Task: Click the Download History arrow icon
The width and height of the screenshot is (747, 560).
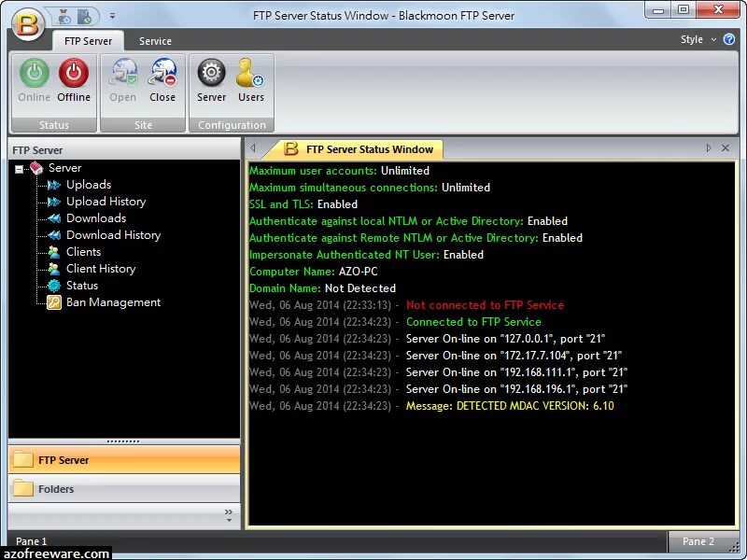Action: (54, 235)
